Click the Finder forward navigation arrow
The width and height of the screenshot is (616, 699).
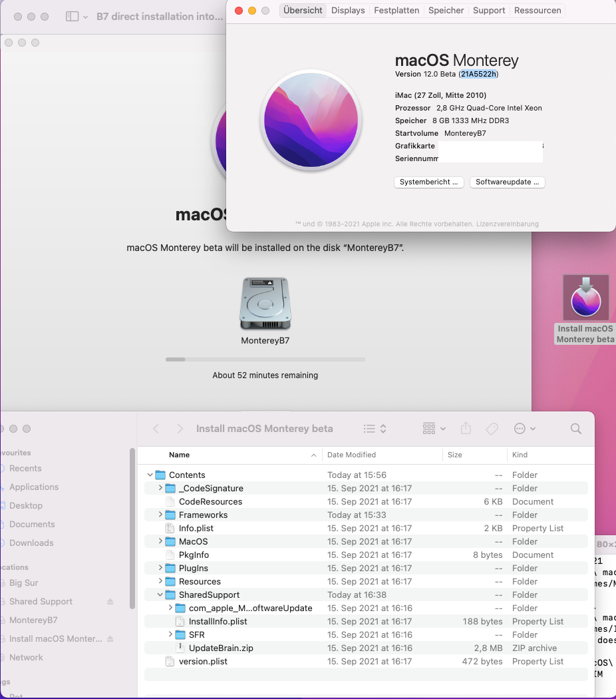click(180, 429)
